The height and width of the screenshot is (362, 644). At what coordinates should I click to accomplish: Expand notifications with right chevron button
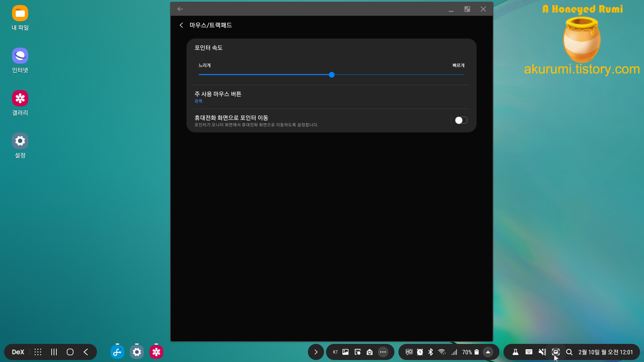[316, 352]
